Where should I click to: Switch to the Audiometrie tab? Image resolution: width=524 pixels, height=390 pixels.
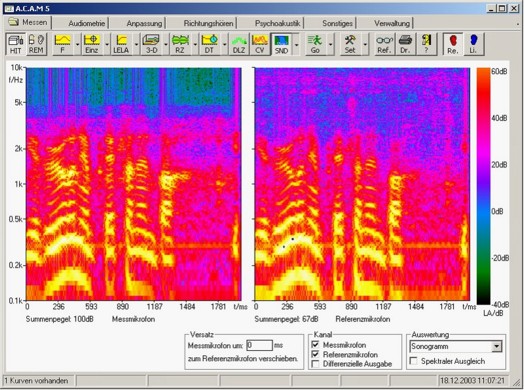coord(86,23)
